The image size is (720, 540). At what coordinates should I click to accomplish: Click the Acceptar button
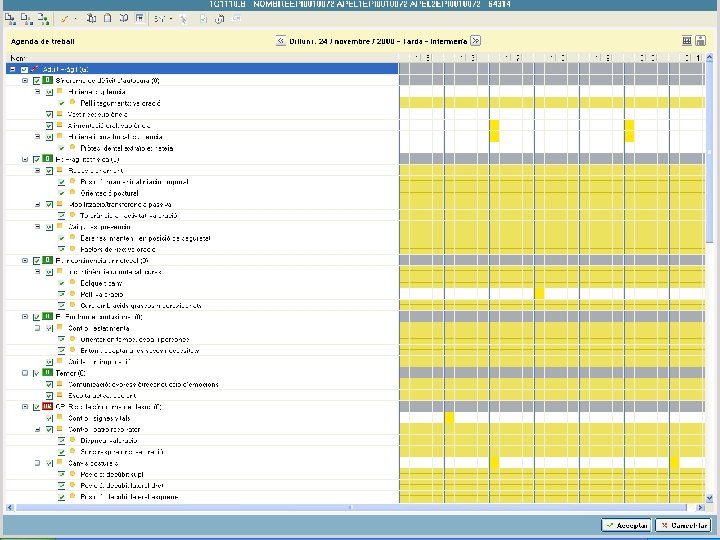point(626,525)
